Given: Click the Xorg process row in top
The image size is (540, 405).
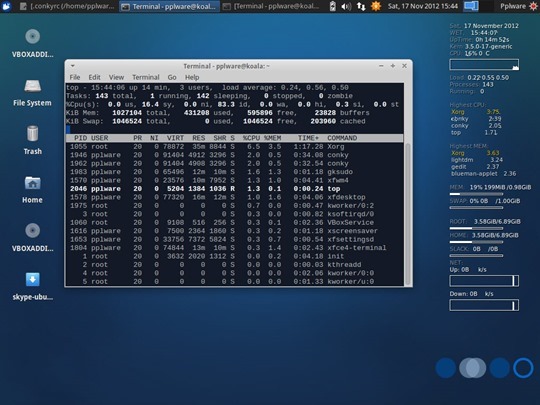Looking at the screenshot, I should [235, 146].
